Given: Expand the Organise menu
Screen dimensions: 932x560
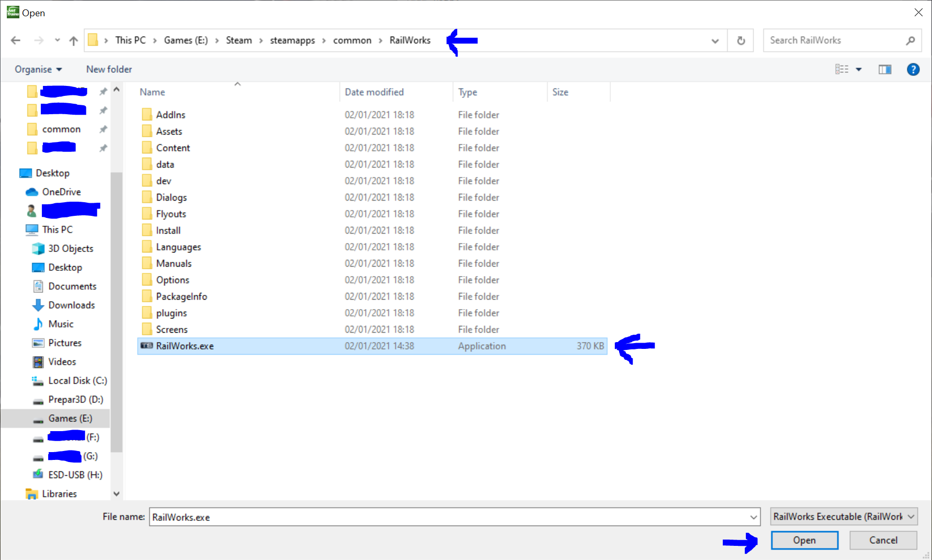Looking at the screenshot, I should (x=38, y=69).
